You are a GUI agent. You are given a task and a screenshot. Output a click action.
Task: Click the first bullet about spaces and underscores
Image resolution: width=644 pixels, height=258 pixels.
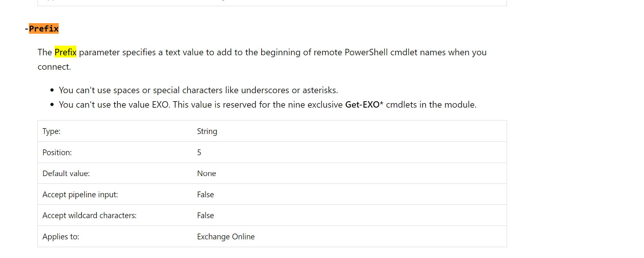coord(198,90)
